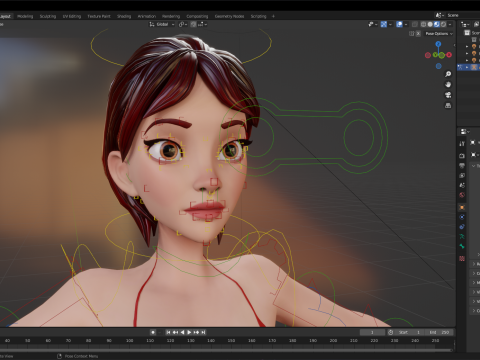Click the viewport zoom magnifier icon
This screenshot has width=480, height=360.
(448, 74)
